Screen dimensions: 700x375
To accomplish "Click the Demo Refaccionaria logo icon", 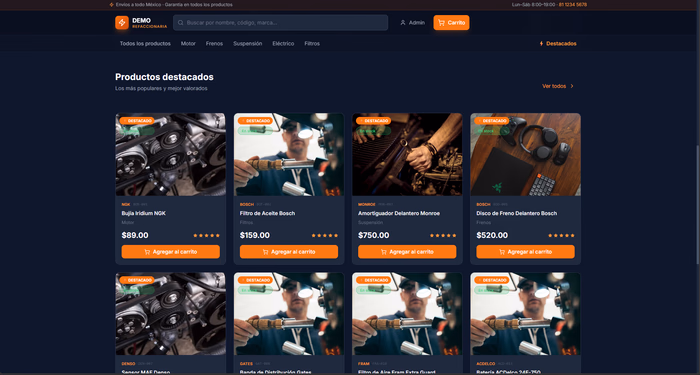I will [122, 22].
